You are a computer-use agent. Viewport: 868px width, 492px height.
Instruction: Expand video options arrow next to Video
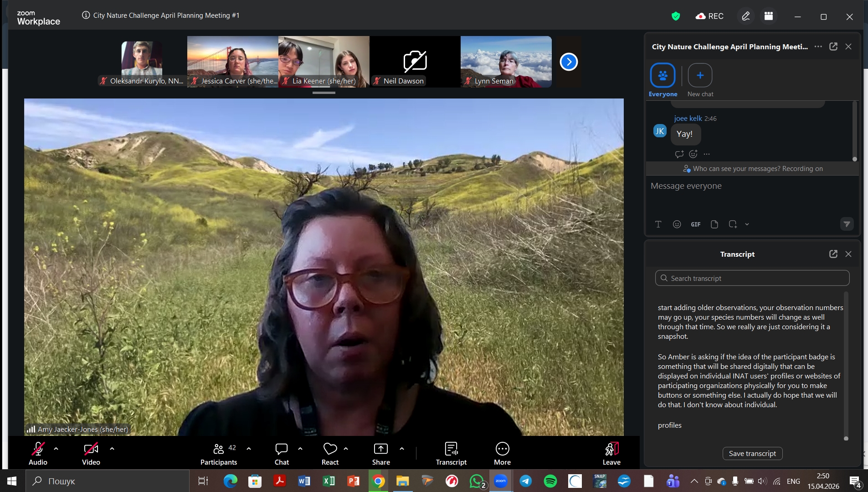[112, 449]
